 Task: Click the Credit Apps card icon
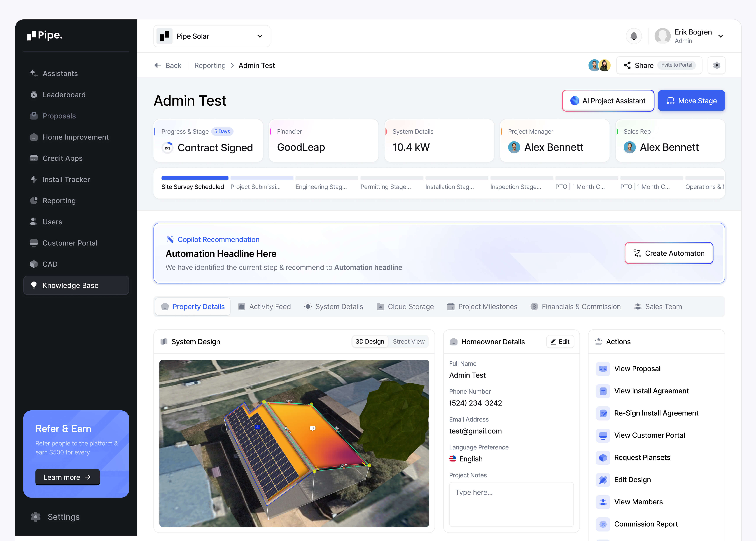tap(34, 158)
